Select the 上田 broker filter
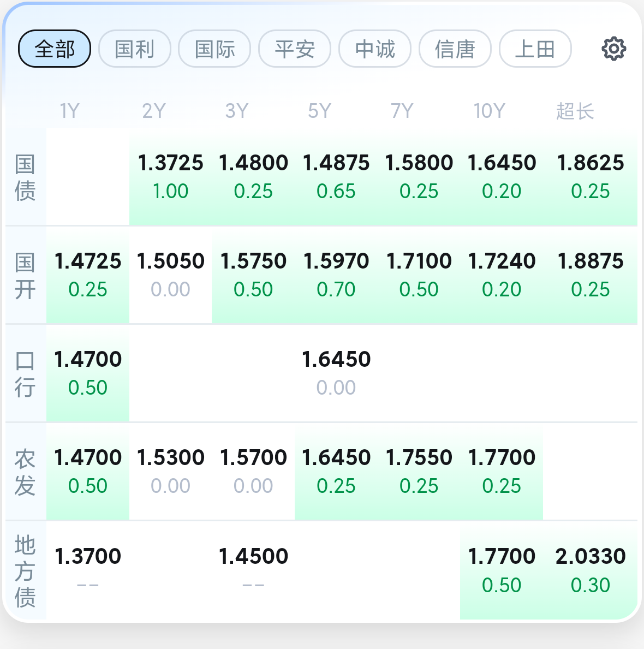The width and height of the screenshot is (644, 649). [535, 49]
